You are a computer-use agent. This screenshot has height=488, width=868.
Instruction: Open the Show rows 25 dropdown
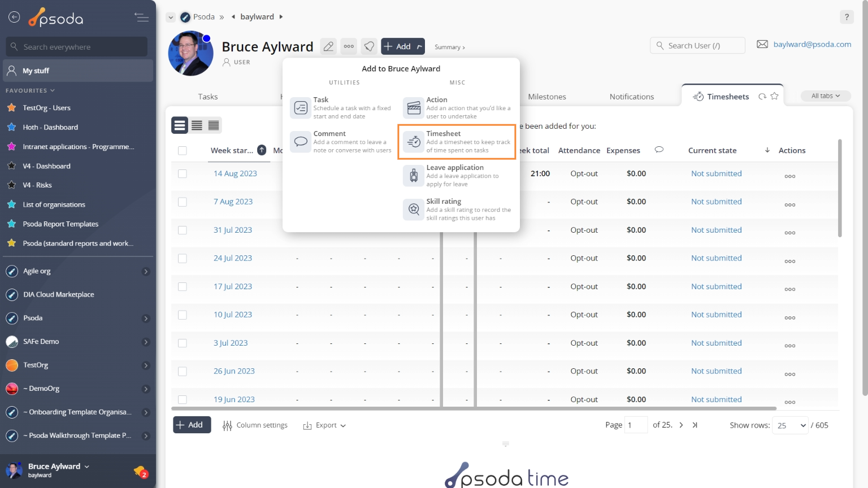click(790, 425)
